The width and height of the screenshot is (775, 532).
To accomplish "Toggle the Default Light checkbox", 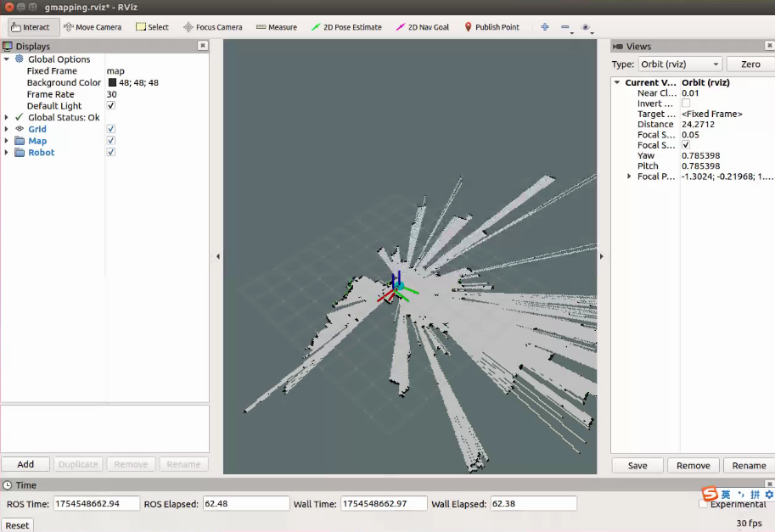I will tap(111, 105).
